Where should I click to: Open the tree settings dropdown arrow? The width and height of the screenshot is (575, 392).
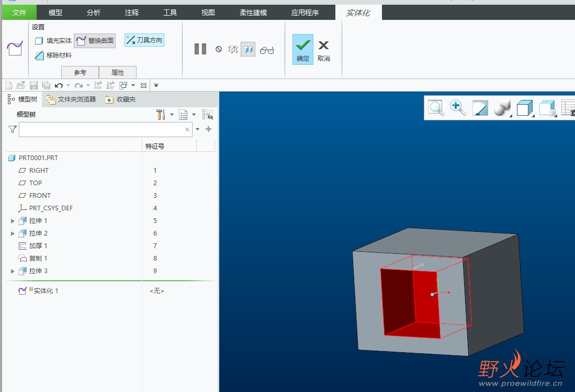(172, 115)
